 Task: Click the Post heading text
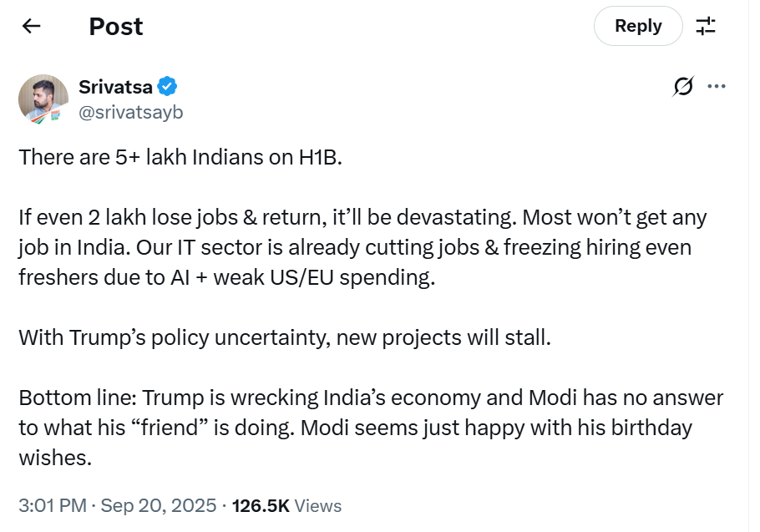click(x=116, y=26)
